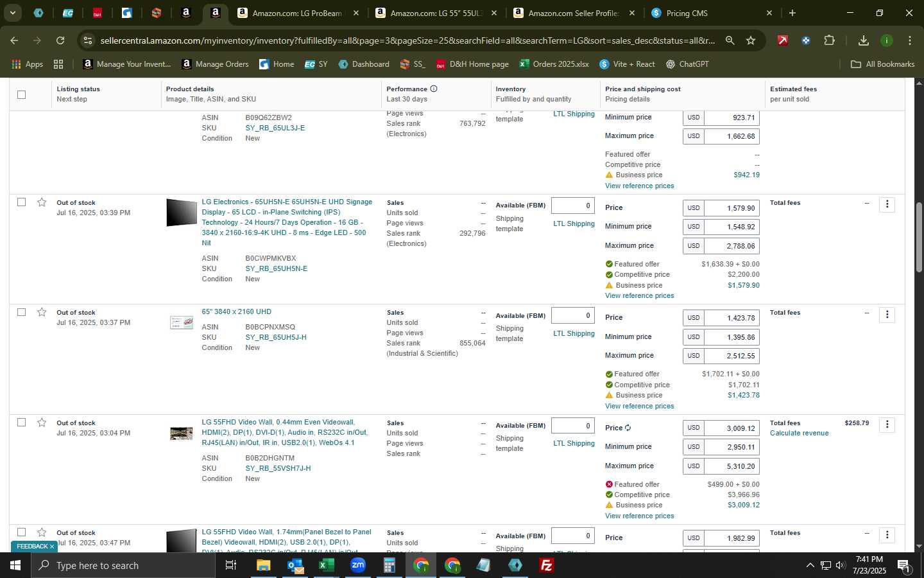Open Manage Orders bookmark
This screenshot has height=578, width=924.
216,64
